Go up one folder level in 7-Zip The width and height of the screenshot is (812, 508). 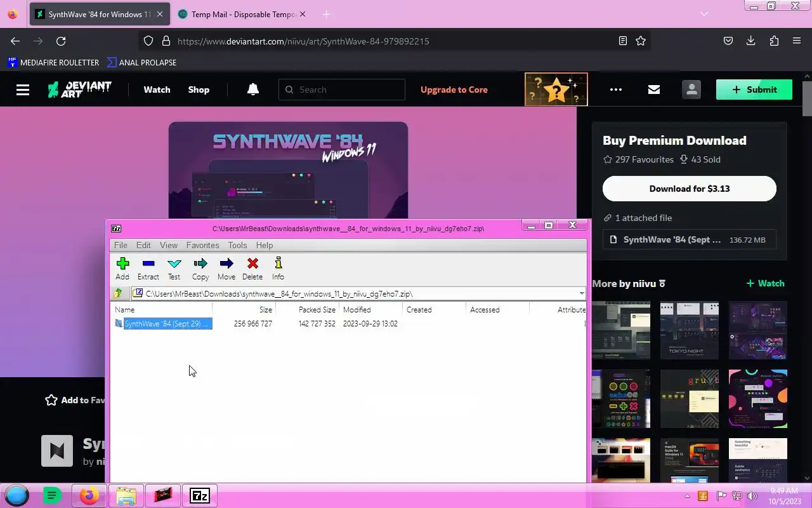[x=118, y=293]
